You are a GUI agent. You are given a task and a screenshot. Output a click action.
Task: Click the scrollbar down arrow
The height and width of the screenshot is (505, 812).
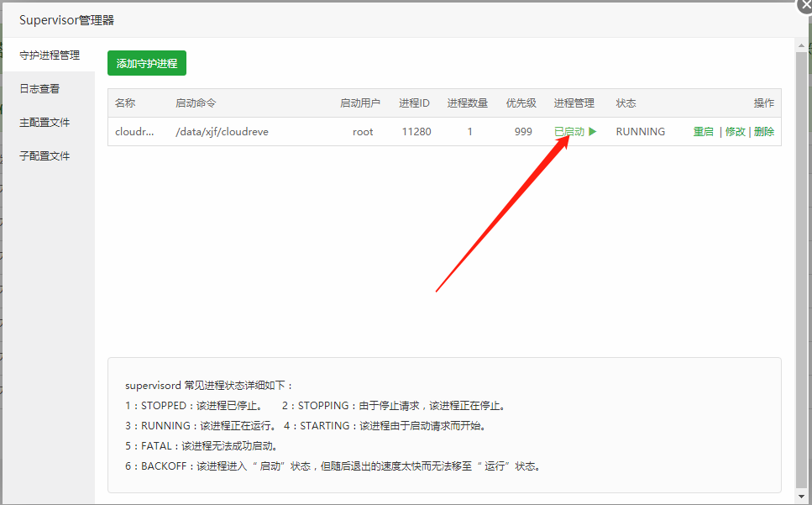tap(801, 497)
